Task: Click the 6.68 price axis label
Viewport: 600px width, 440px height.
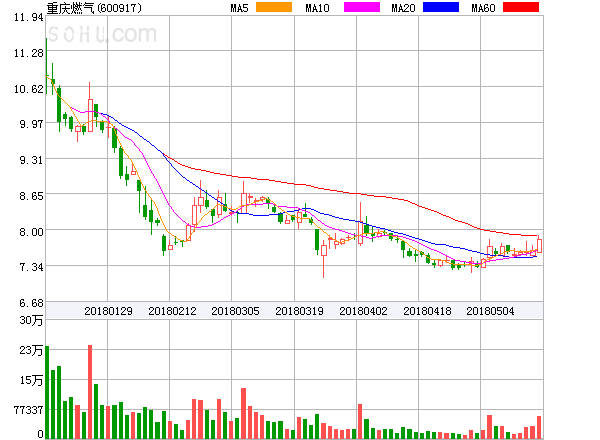Action: pyautogui.click(x=31, y=303)
